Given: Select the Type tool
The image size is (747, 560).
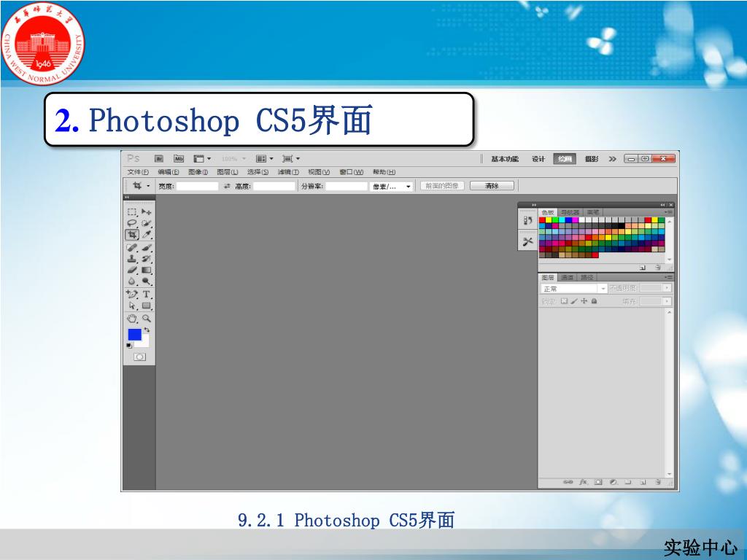Looking at the screenshot, I should point(146,295).
